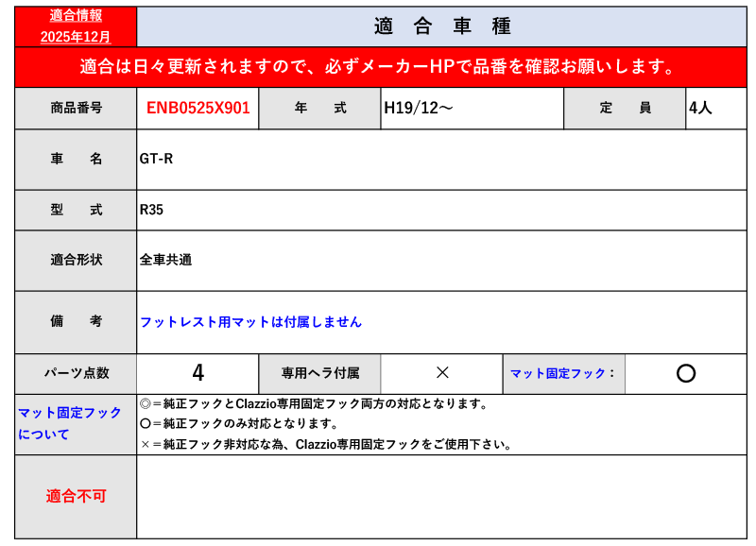
Task: Click the × mark beside 専用ヘラ付属
Action: pos(441,373)
